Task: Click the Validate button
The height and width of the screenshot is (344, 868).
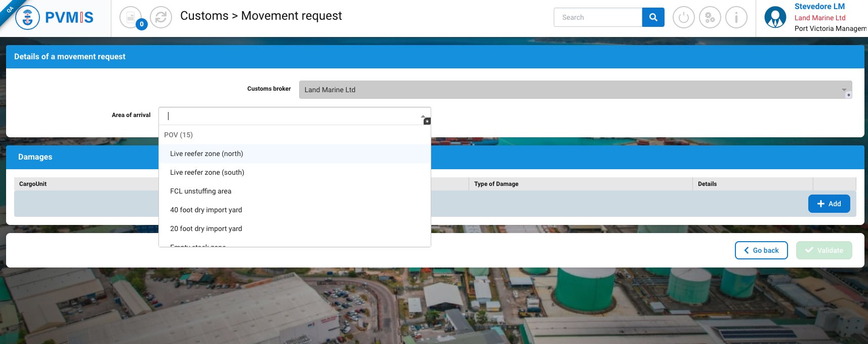Action: click(x=823, y=250)
